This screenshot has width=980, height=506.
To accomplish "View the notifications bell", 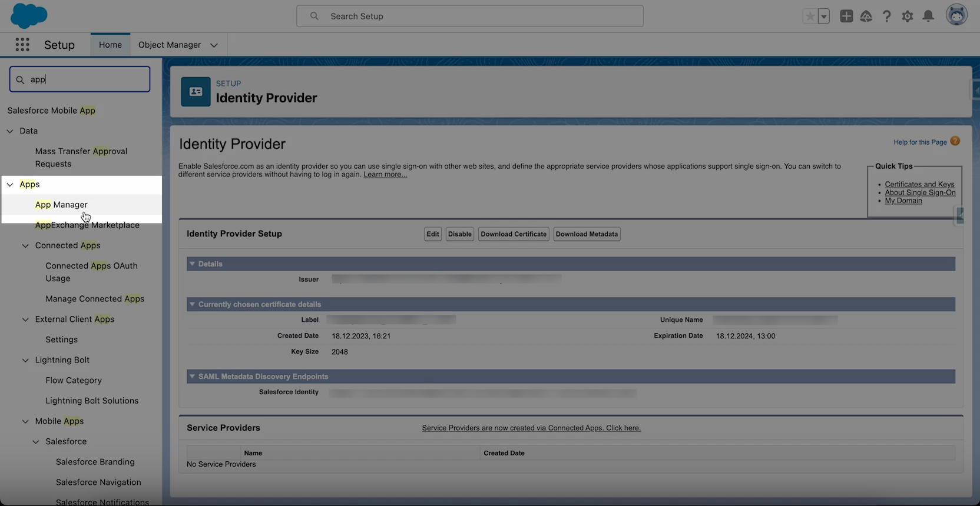I will coord(928,16).
